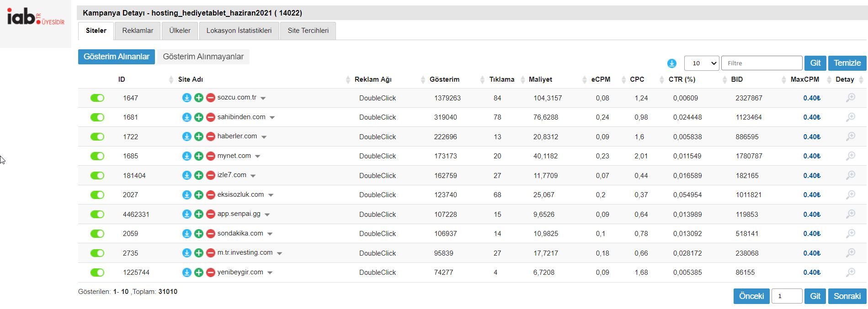This screenshot has height=309, width=868.
Task: Switch to the Reklamlar tab
Action: pos(138,31)
